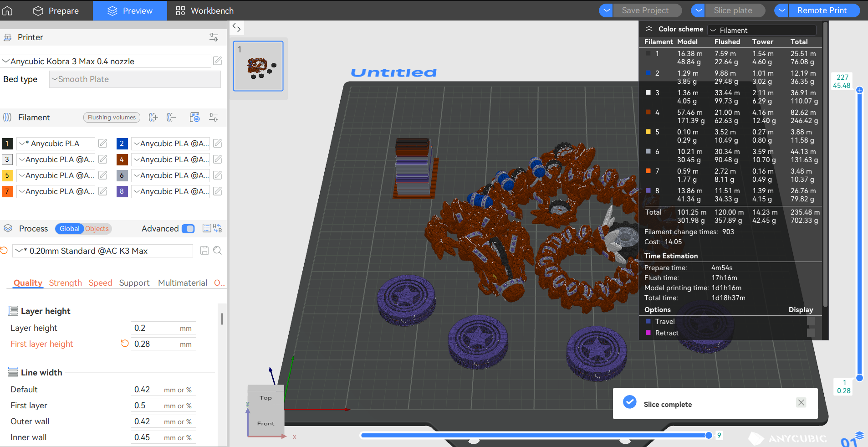Open Bed type Smooth Plate dropdown
868x447 pixels.
(135, 79)
